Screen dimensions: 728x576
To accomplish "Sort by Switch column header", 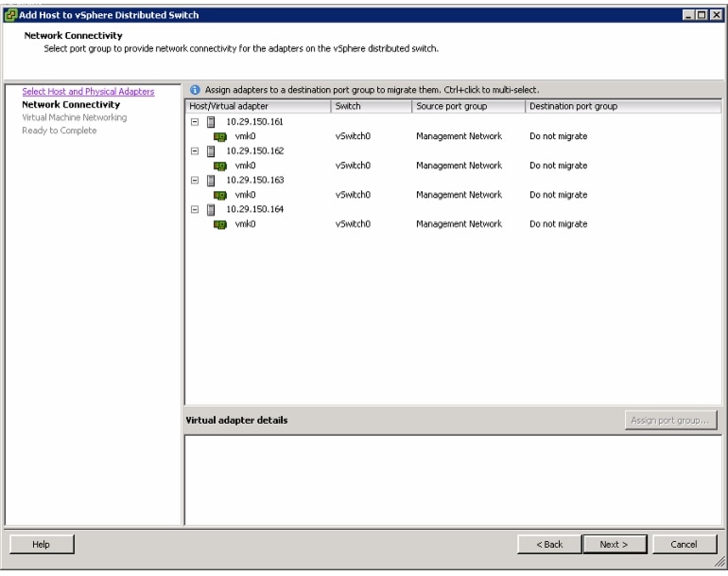I will click(x=371, y=106).
